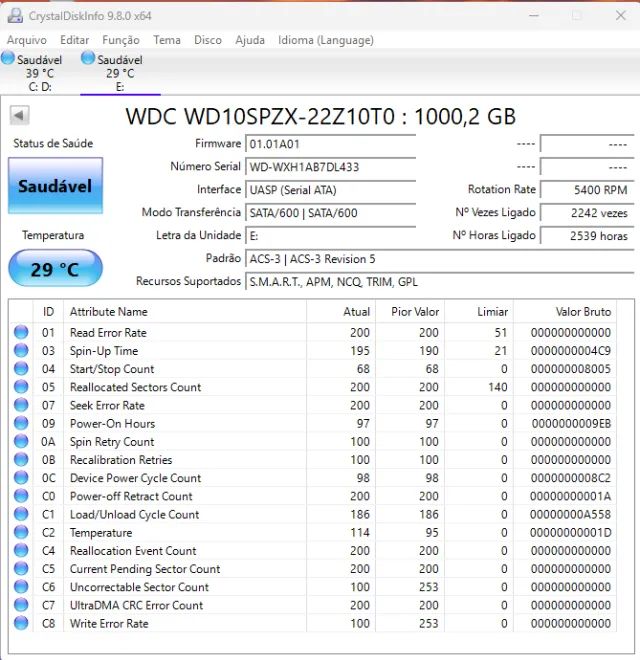Click status orb for Load/Unload Cycle Count
The width and height of the screenshot is (640, 660).
tap(21, 514)
